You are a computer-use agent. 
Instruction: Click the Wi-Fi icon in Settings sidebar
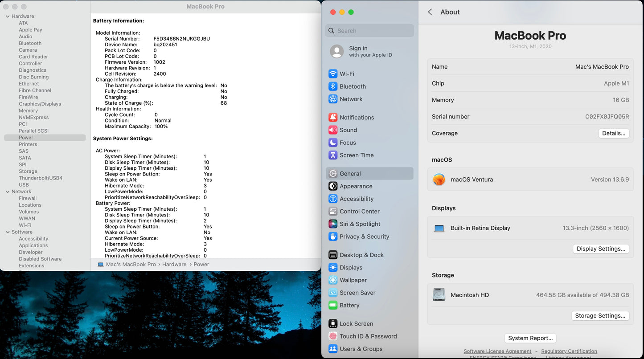click(x=333, y=74)
